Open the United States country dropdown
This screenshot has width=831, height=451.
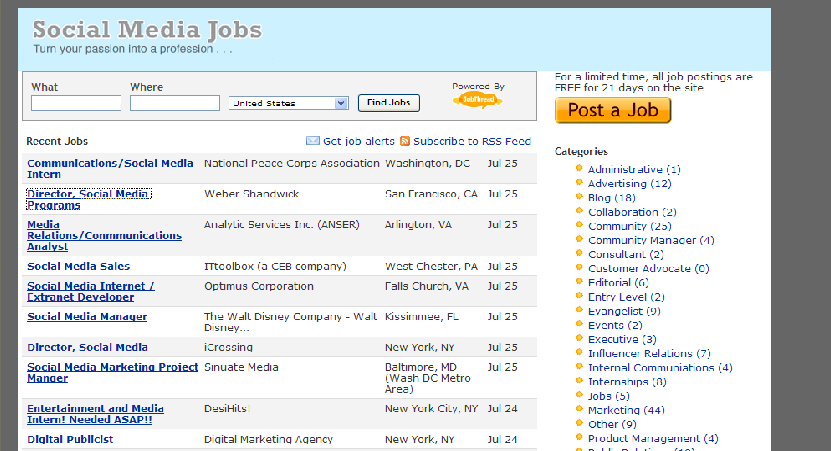[x=288, y=103]
